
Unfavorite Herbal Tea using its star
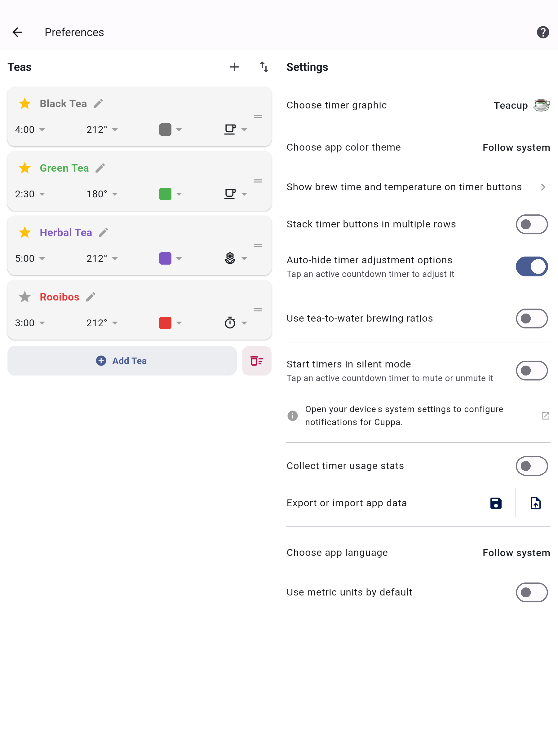(25, 233)
